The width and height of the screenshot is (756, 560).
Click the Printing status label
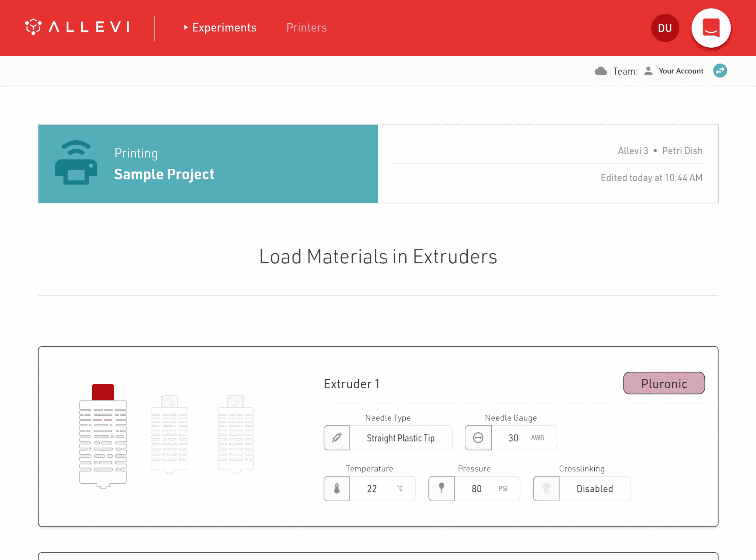click(136, 153)
